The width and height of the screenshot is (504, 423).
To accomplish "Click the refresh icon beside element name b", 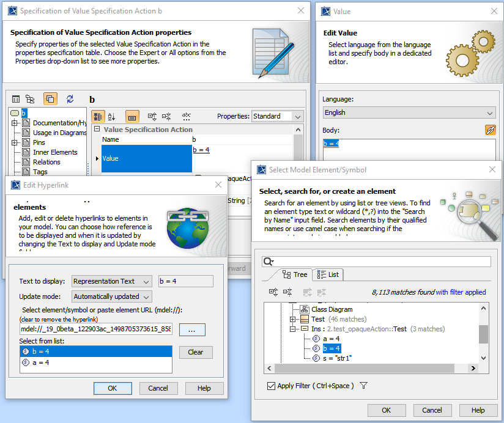I will click(x=70, y=99).
